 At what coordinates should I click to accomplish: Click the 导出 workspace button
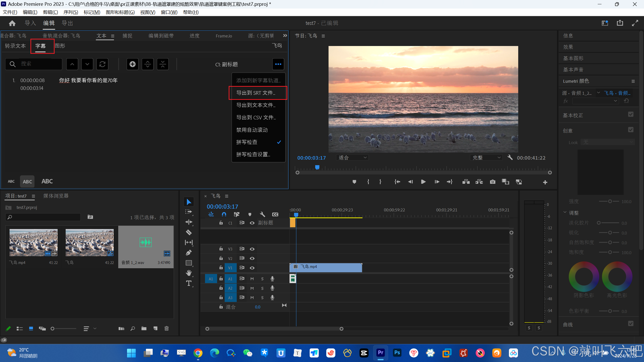coord(67,23)
